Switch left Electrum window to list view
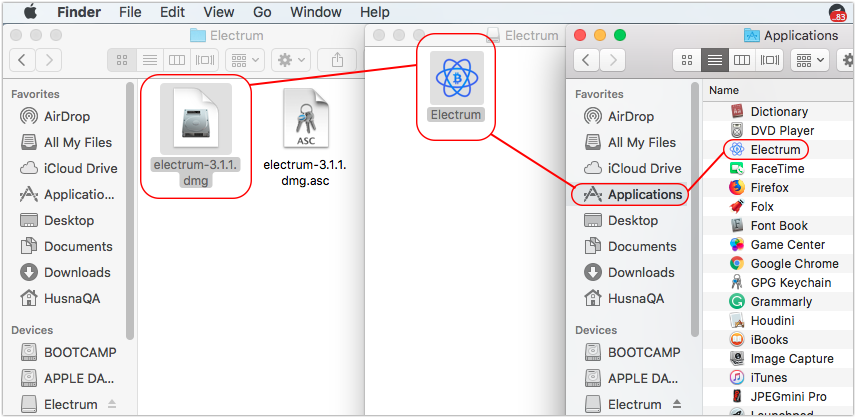The height and width of the screenshot is (418, 856). click(x=150, y=59)
